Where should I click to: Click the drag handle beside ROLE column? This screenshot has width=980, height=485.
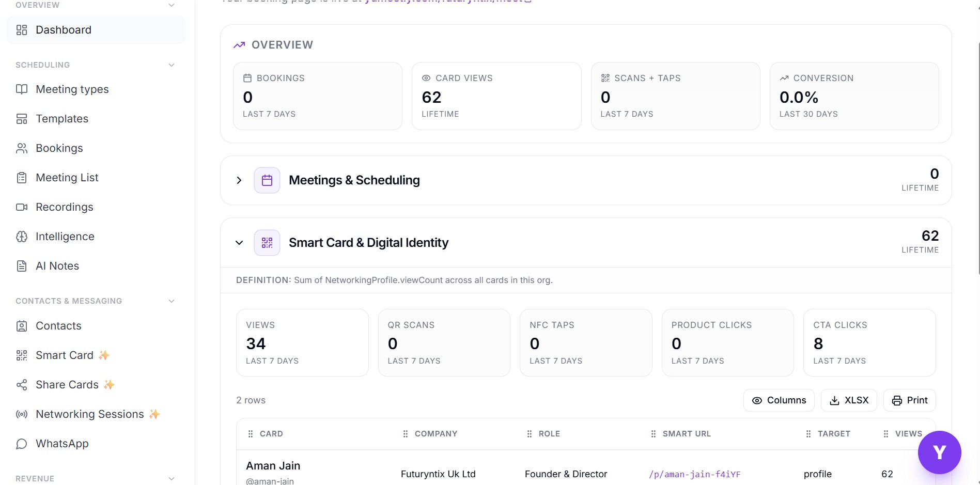[x=530, y=434]
